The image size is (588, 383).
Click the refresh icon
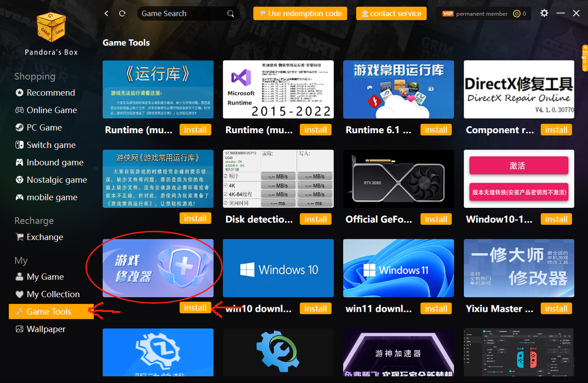(x=123, y=13)
